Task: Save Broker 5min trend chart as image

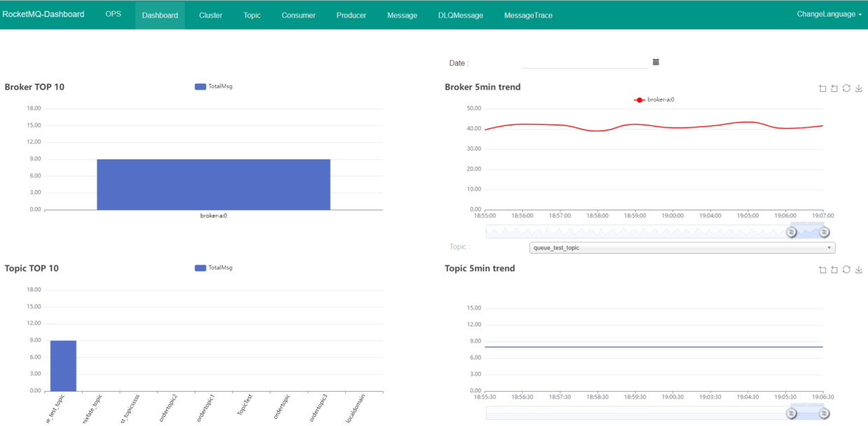Action: coord(859,88)
